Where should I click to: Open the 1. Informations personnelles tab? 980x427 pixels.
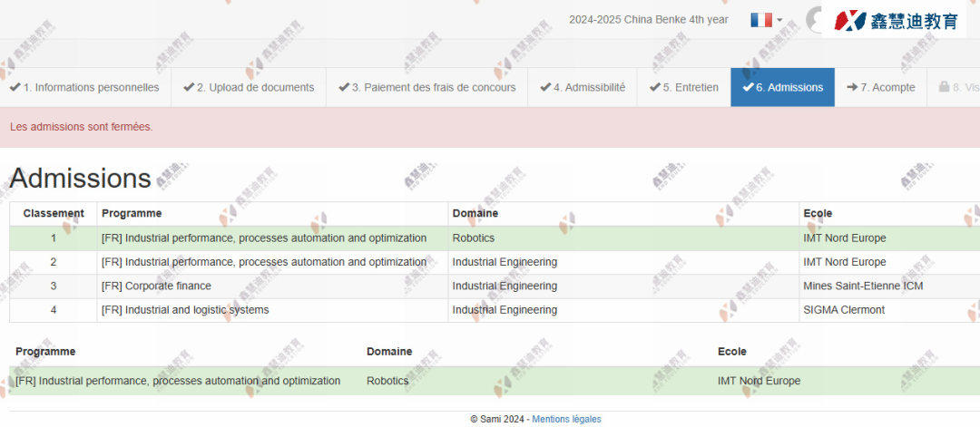(85, 87)
